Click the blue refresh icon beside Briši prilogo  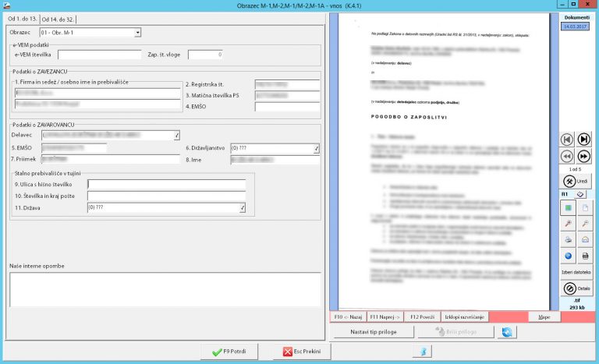[x=509, y=332]
